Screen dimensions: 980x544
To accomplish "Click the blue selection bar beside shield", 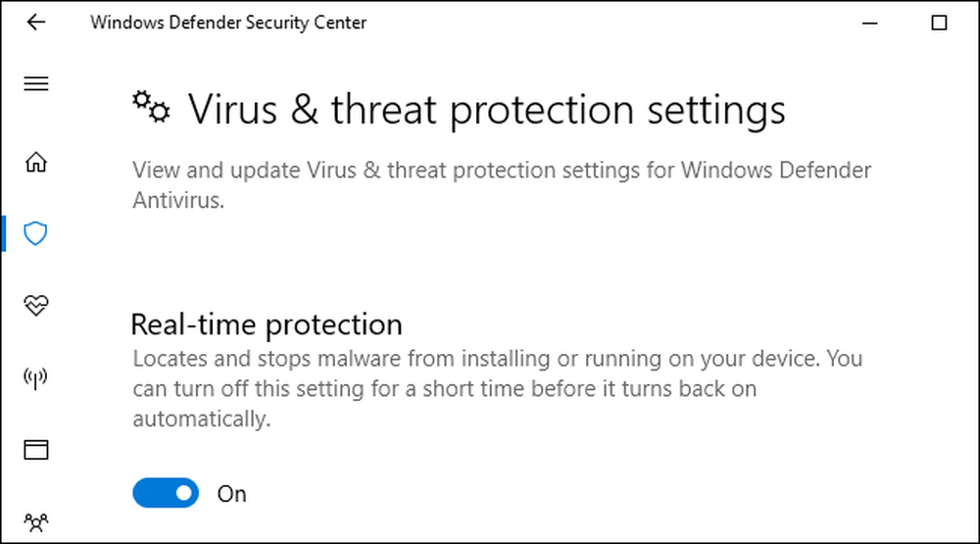I will [x=4, y=233].
